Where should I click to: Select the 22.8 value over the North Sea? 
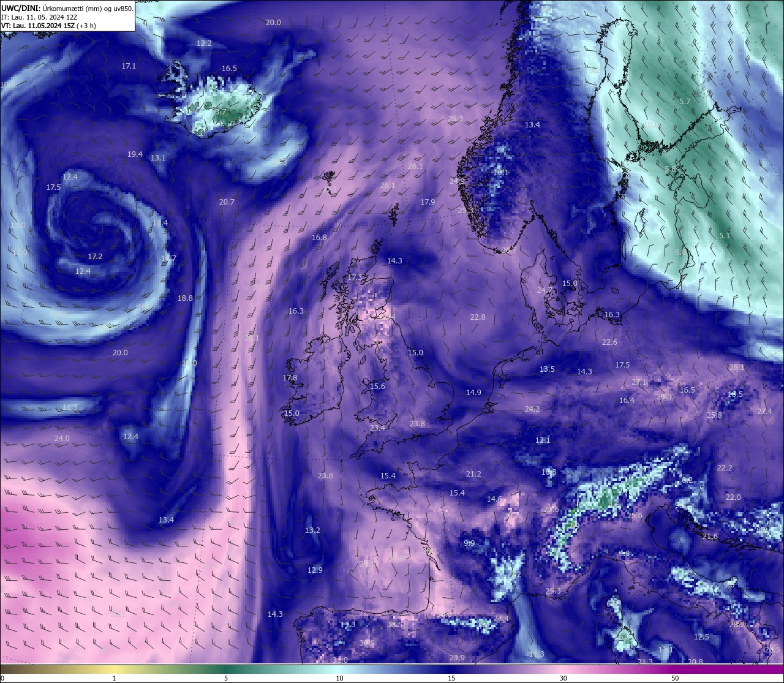coord(478,317)
